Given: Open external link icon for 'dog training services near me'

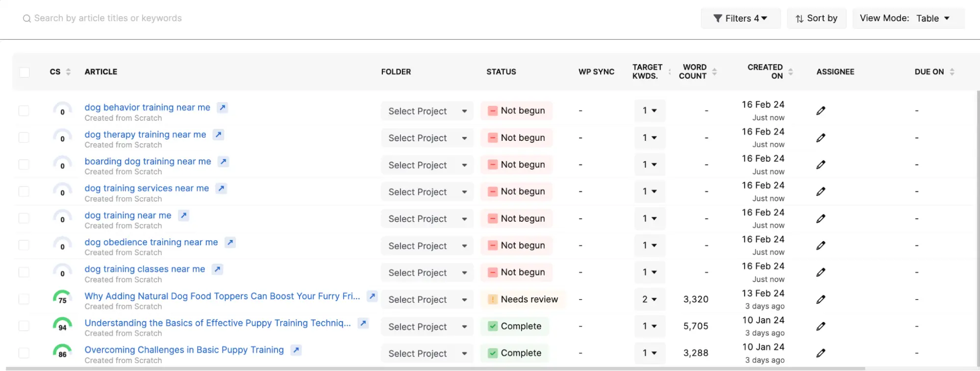Looking at the screenshot, I should pyautogui.click(x=222, y=188).
